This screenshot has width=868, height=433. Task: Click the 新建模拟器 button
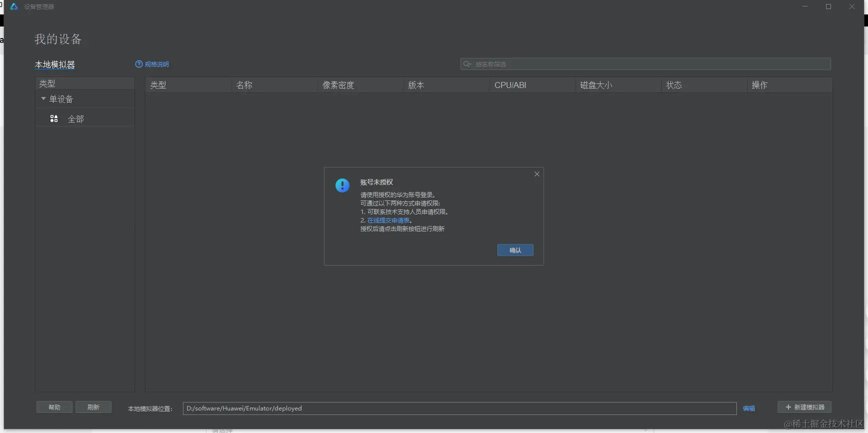804,407
